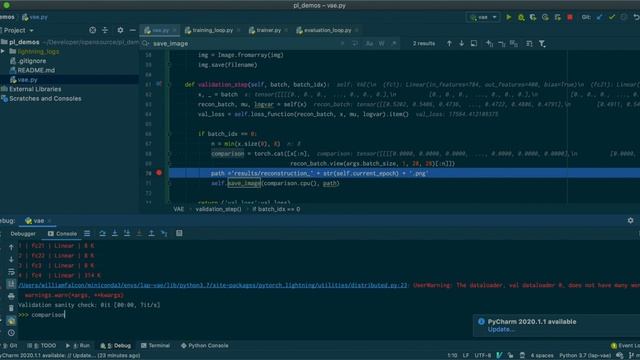This screenshot has height=360, width=640.
Task: Open the Python Console tool window
Action: 204,345
